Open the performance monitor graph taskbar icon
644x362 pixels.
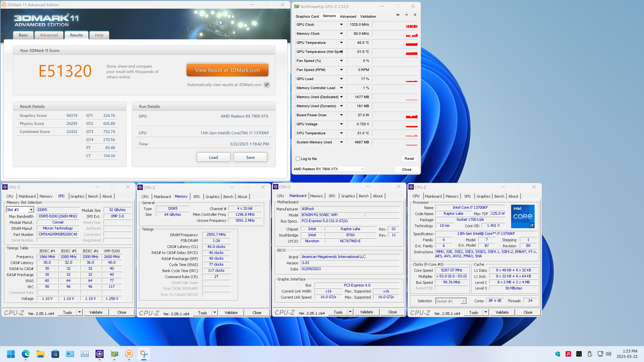[85, 354]
